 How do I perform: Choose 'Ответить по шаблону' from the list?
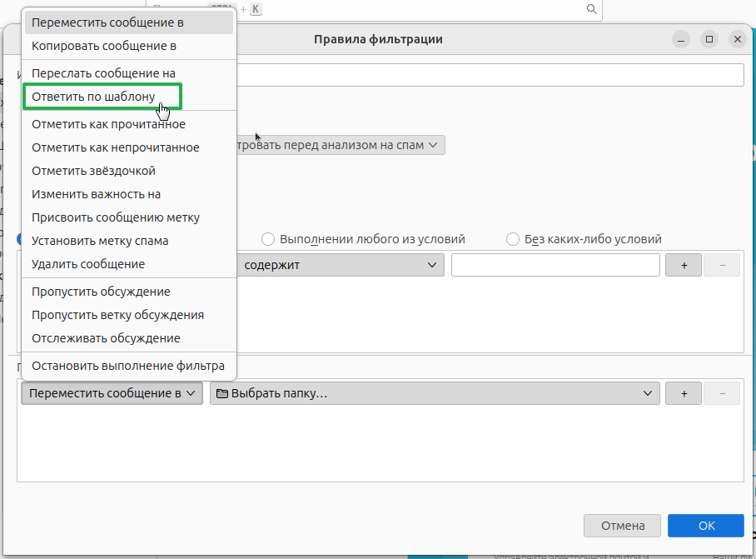93,97
